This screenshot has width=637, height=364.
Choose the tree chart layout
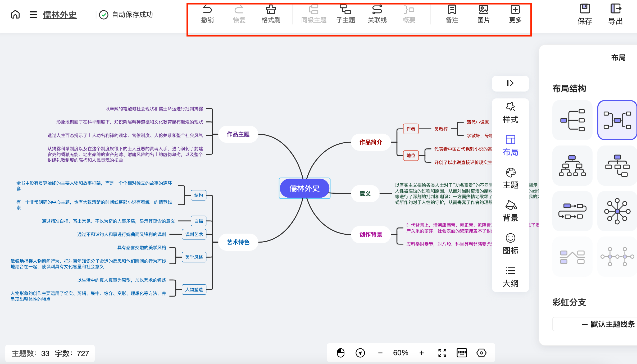point(617,166)
